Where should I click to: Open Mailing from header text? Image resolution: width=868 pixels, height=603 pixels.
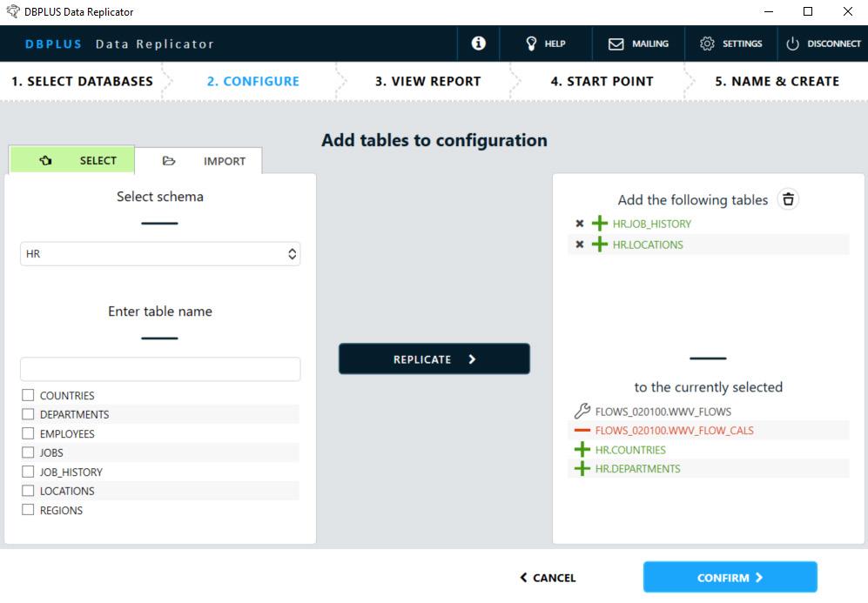pyautogui.click(x=650, y=44)
